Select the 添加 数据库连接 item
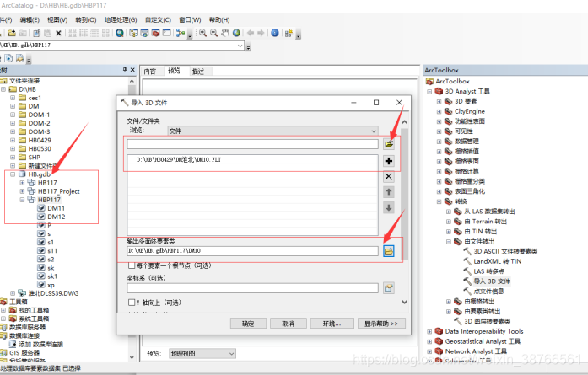This screenshot has width=588, height=375. point(37,345)
